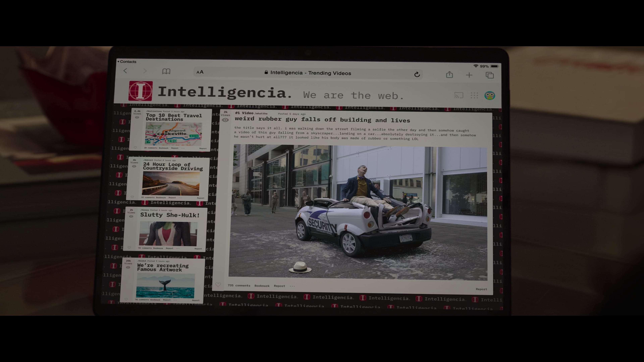Tap the address bar showing Intelligencia - Trending Videos
644x362 pixels.
[308, 73]
